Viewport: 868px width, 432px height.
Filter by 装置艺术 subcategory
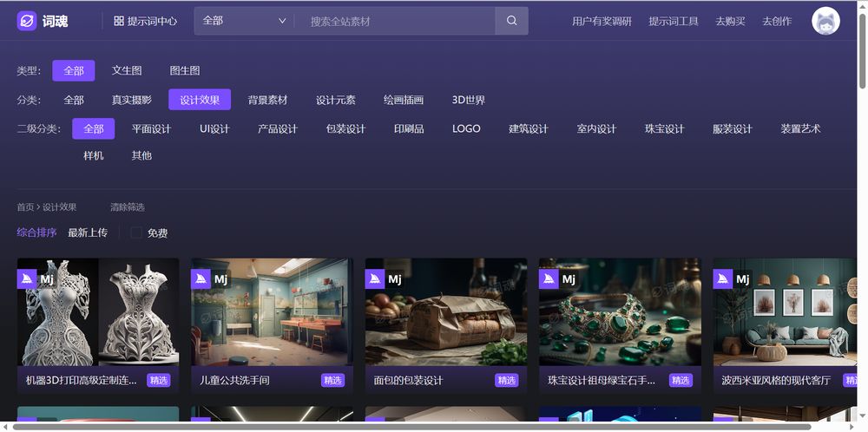pos(800,129)
